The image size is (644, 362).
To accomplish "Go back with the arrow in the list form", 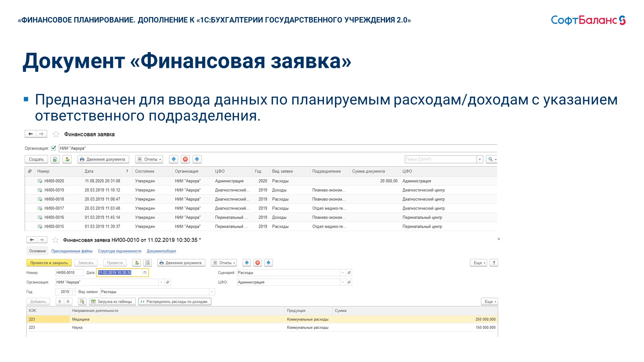I will tap(31, 134).
